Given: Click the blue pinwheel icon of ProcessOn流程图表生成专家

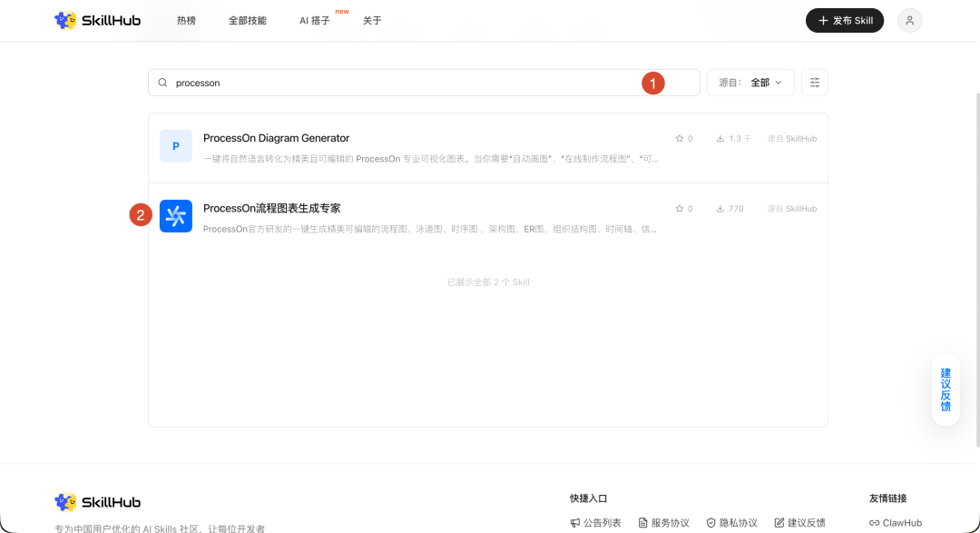Looking at the screenshot, I should pos(176,216).
